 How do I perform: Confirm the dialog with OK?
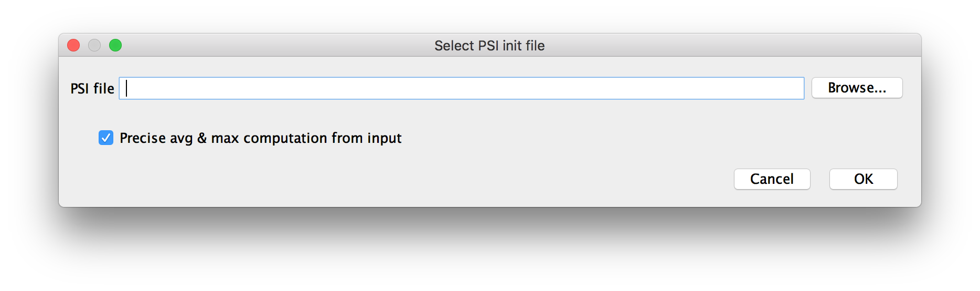(863, 179)
